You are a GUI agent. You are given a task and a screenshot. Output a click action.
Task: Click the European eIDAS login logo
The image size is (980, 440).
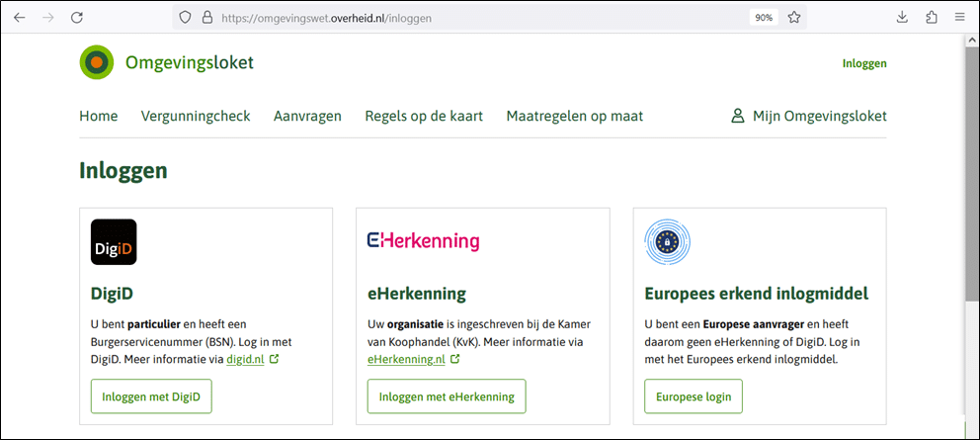coord(668,241)
